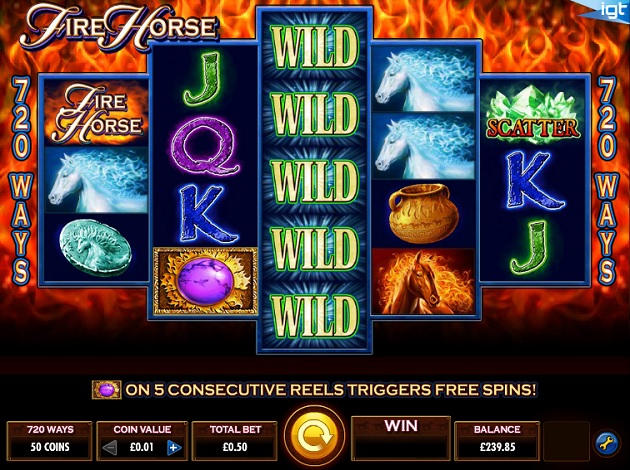This screenshot has height=470, width=630.
Task: Click the small purple gem icon in free spins message
Action: 106,390
